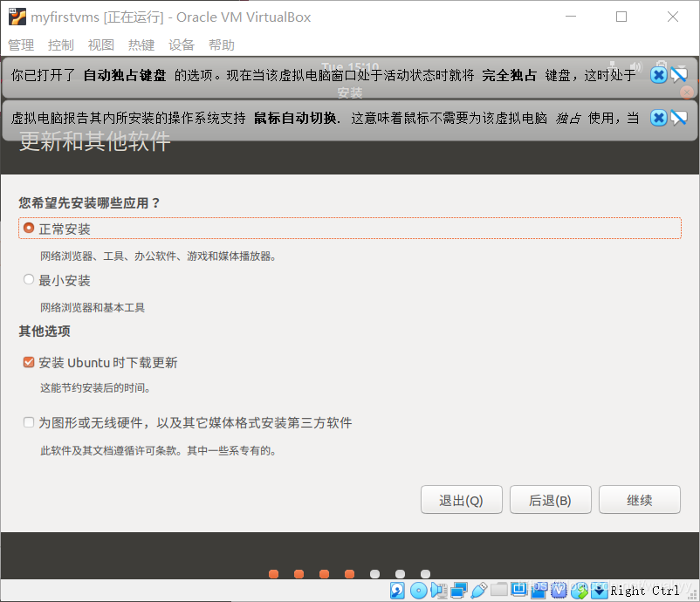
Task: Click the CPU virtualization status icon
Action: 559,591
